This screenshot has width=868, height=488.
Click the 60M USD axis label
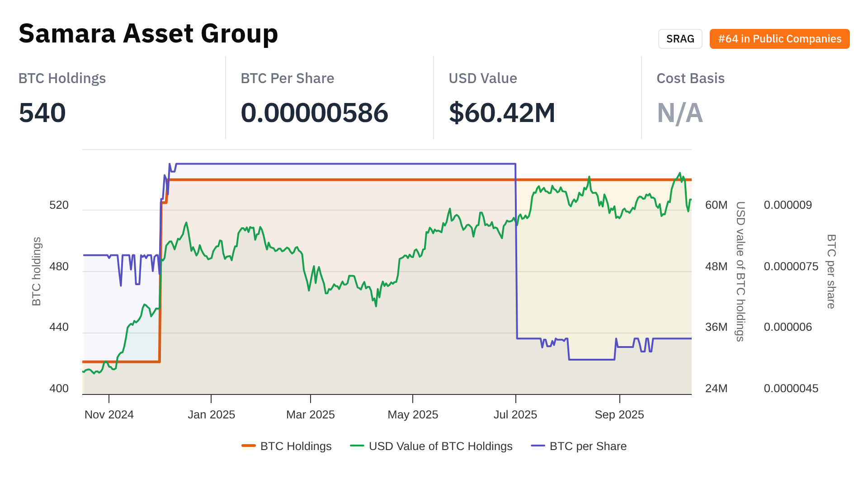pos(716,205)
